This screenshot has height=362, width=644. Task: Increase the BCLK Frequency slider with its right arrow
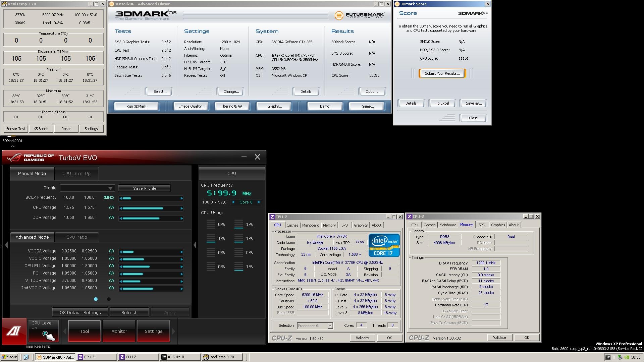click(182, 198)
